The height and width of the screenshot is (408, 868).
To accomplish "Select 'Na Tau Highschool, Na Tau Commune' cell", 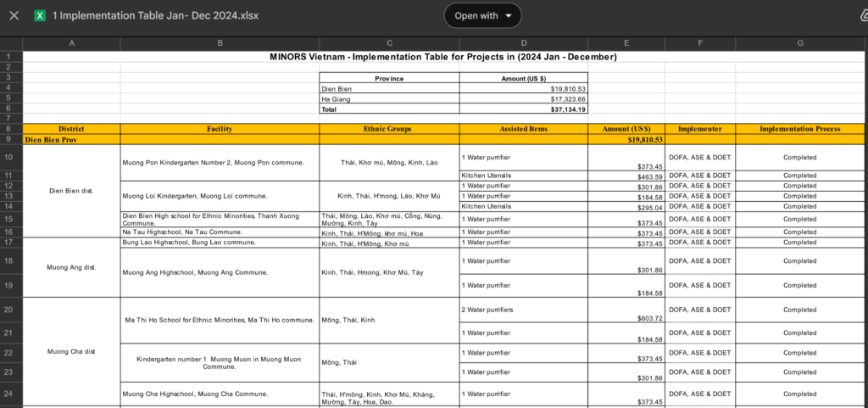I will pyautogui.click(x=220, y=232).
